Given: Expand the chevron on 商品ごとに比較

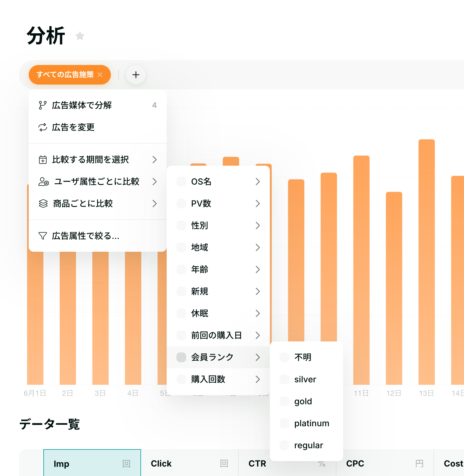Looking at the screenshot, I should pos(154,204).
